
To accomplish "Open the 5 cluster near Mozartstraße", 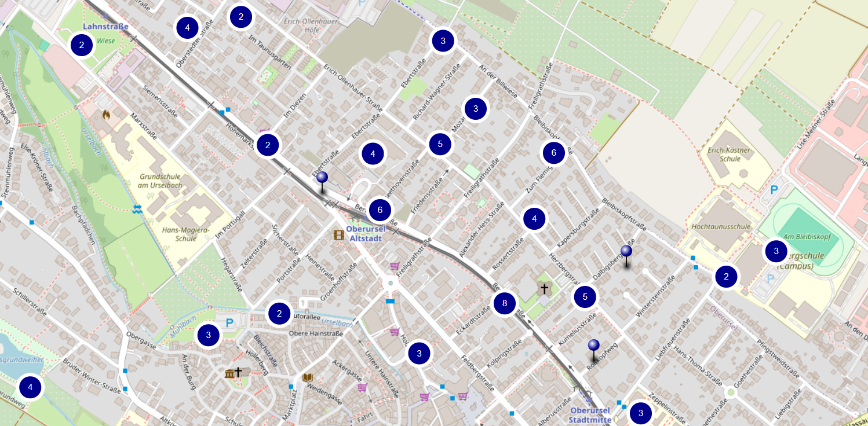I will pyautogui.click(x=440, y=144).
